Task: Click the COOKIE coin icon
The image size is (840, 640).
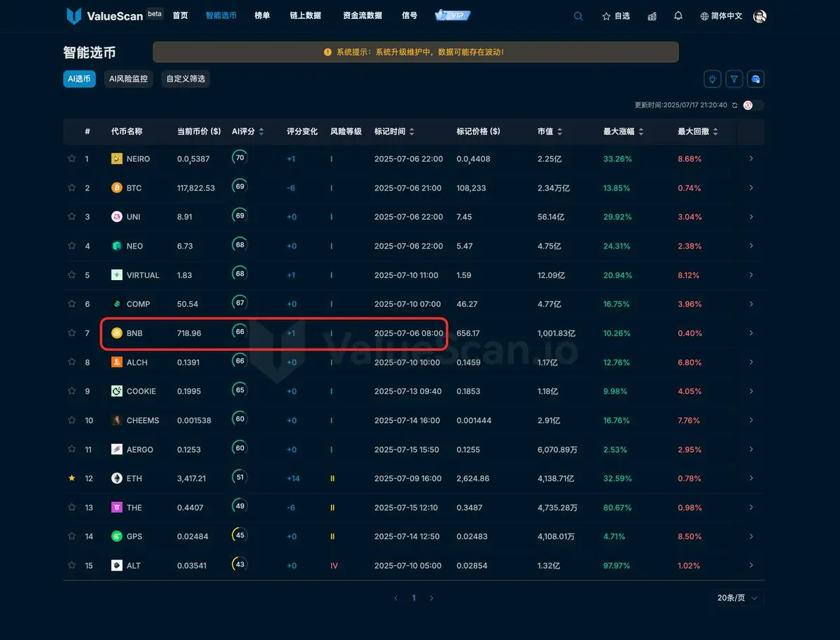Action: pos(117,391)
